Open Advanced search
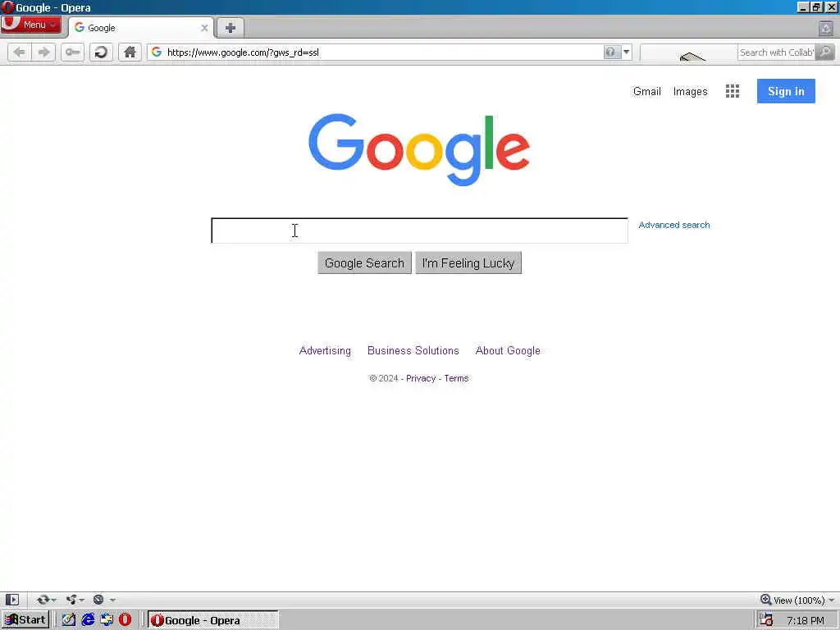The image size is (840, 630). pos(674,225)
